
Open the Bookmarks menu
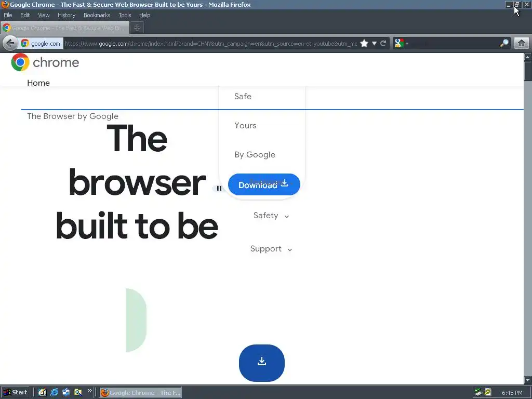[x=97, y=15]
